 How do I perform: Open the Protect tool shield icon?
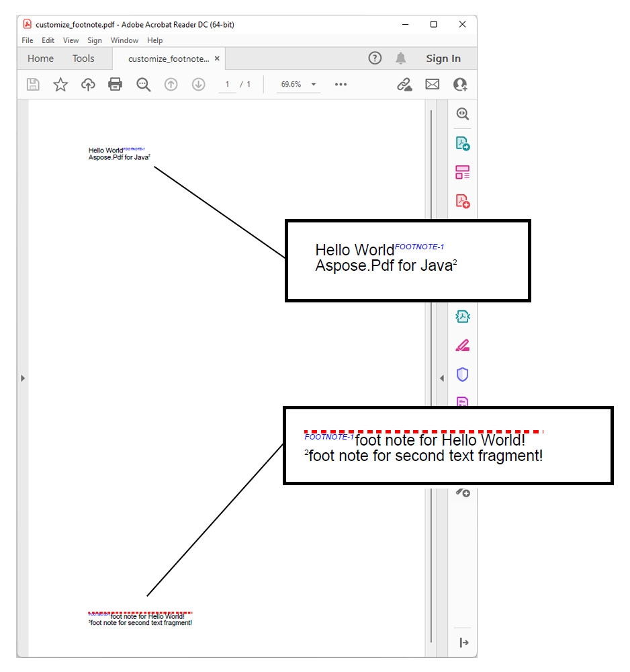click(462, 374)
